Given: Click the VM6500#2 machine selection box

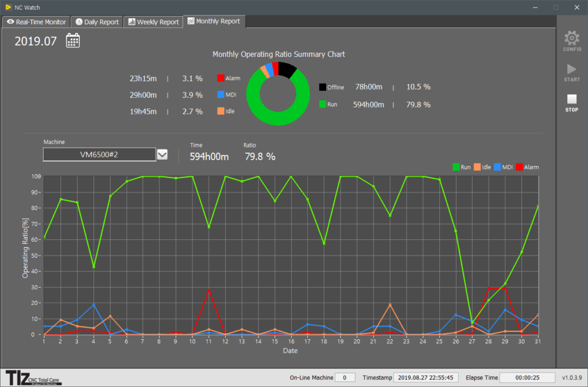Looking at the screenshot, I should tap(99, 154).
